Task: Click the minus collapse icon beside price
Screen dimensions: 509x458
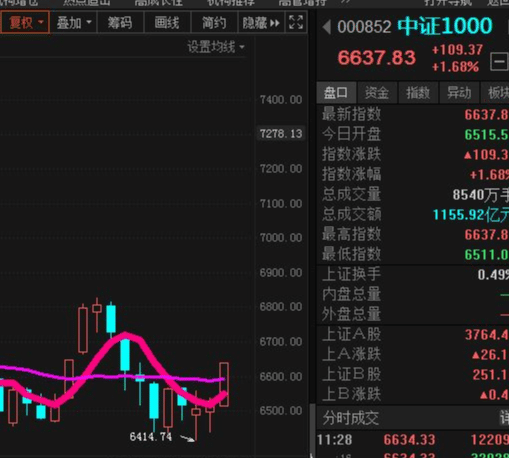Action: click(x=499, y=62)
